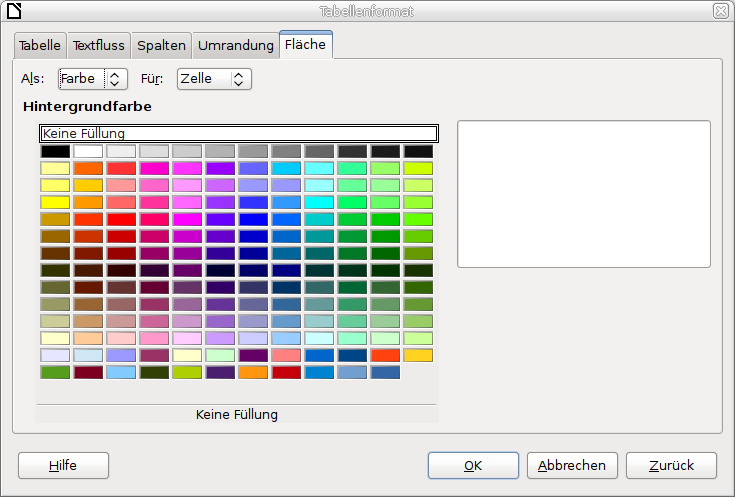This screenshot has width=735, height=497.
Task: Select the sky blue swatch in the row below grays
Action: [x=286, y=168]
